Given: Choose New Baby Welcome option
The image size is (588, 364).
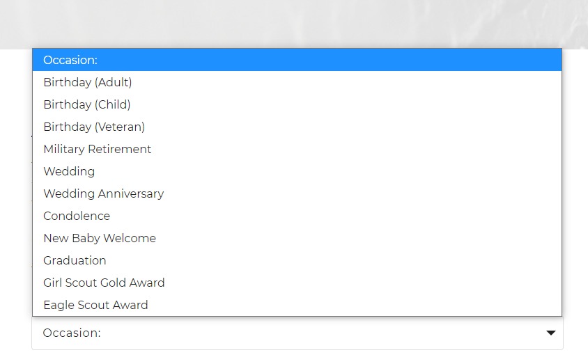Looking at the screenshot, I should pos(297,238).
